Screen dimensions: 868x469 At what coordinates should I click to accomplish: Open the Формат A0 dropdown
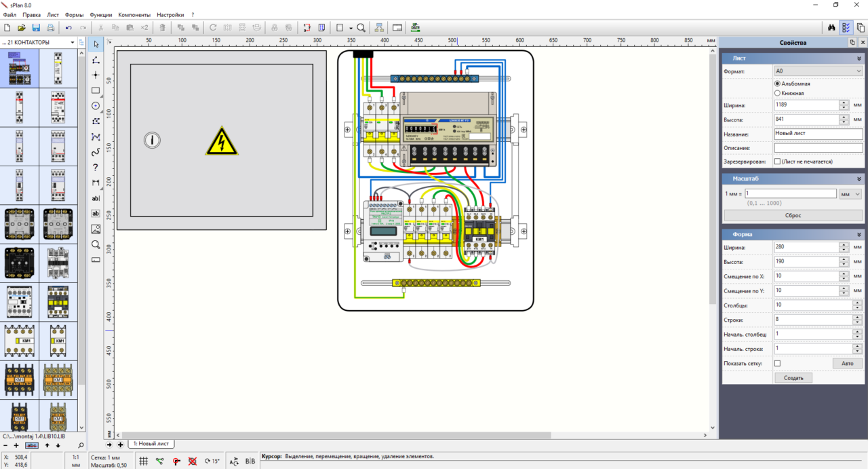click(x=818, y=71)
